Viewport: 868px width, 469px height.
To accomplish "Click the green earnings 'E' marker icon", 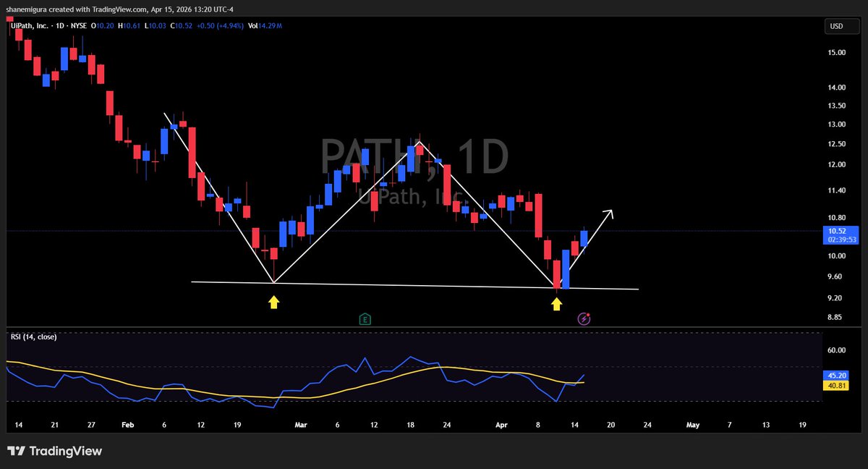I will tap(365, 319).
